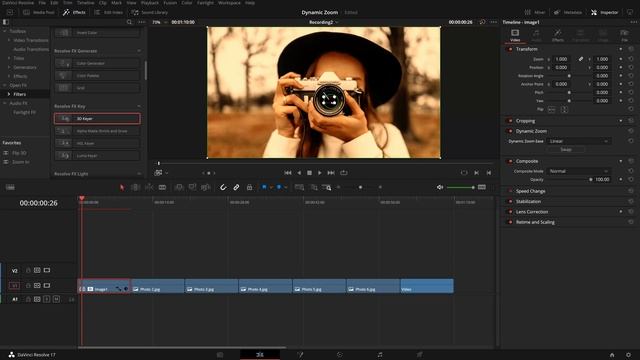
Task: Click the Zoom X value field
Action: point(562,59)
